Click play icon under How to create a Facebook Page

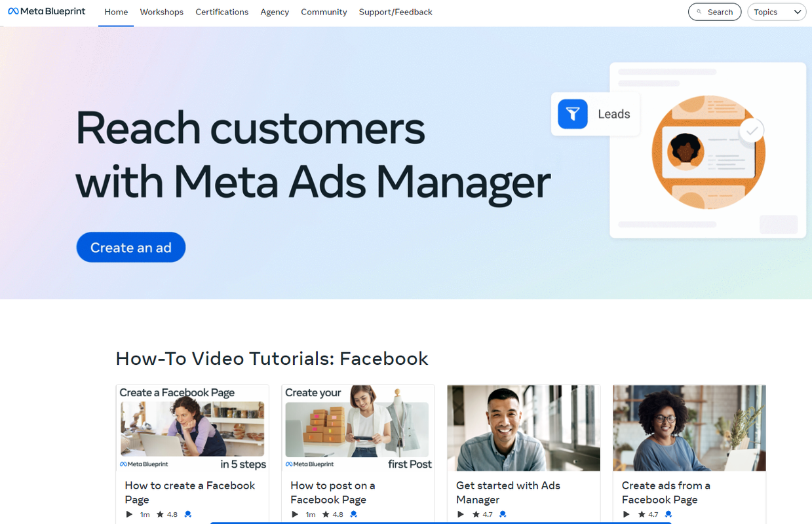129,514
